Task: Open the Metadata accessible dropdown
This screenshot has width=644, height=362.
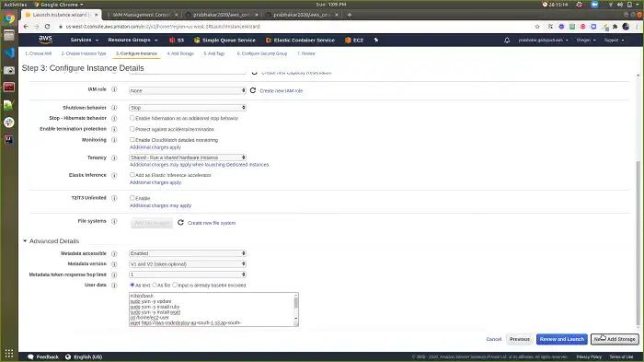Action: [188, 253]
